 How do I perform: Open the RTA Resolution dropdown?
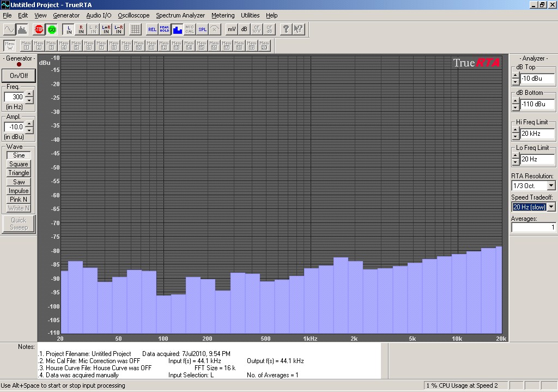551,186
